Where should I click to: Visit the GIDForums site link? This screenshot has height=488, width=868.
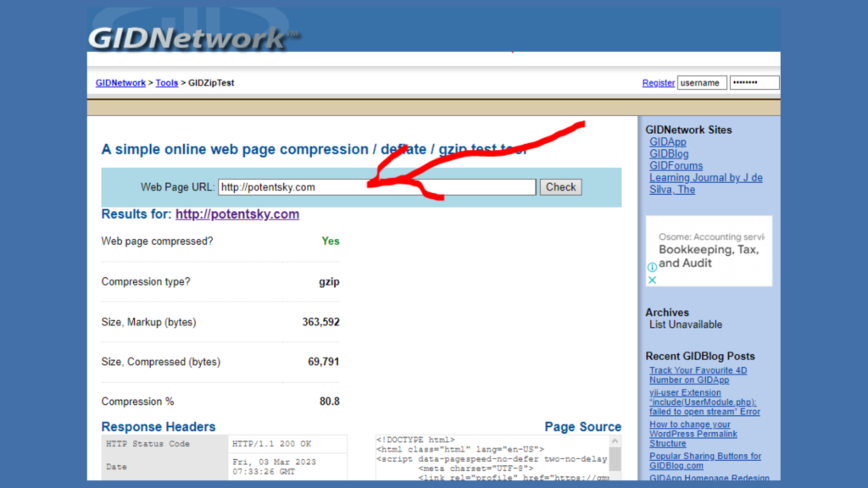click(676, 166)
